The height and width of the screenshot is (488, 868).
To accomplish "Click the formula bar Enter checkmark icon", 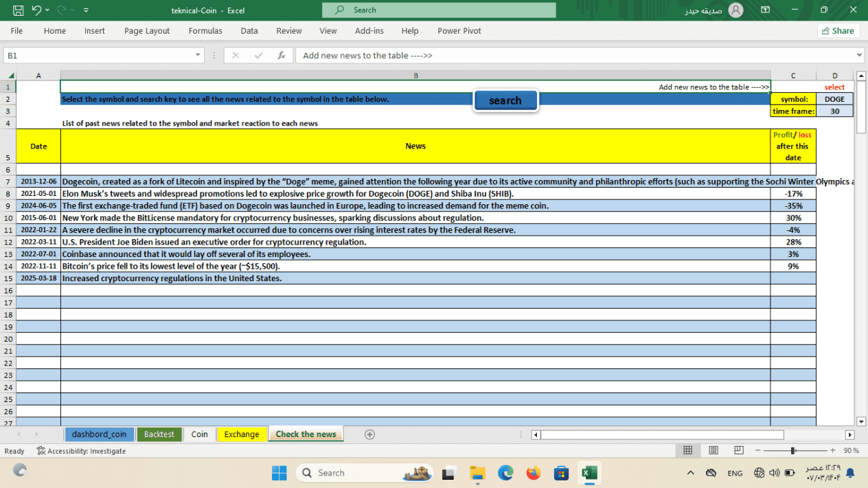I will coord(259,56).
